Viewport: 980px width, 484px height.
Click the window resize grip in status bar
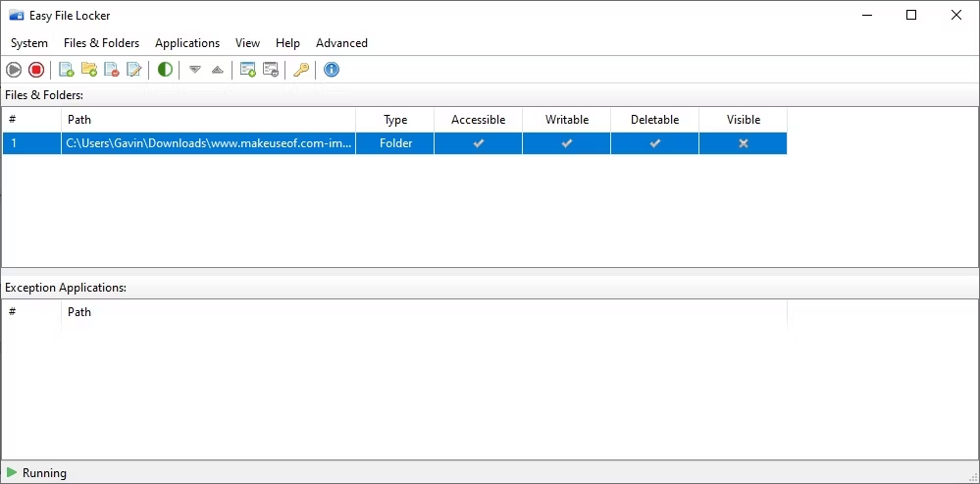[x=973, y=477]
